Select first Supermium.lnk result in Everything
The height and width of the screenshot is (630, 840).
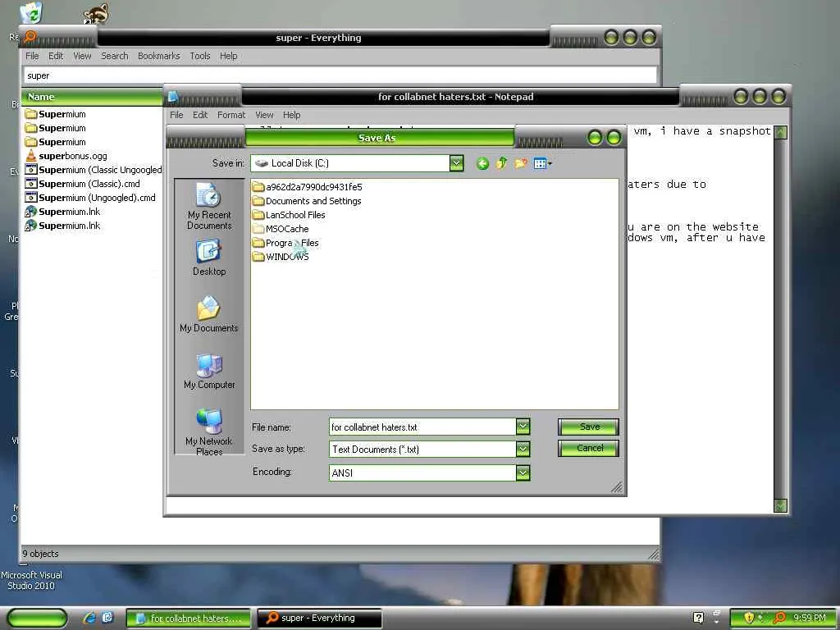pos(62,212)
